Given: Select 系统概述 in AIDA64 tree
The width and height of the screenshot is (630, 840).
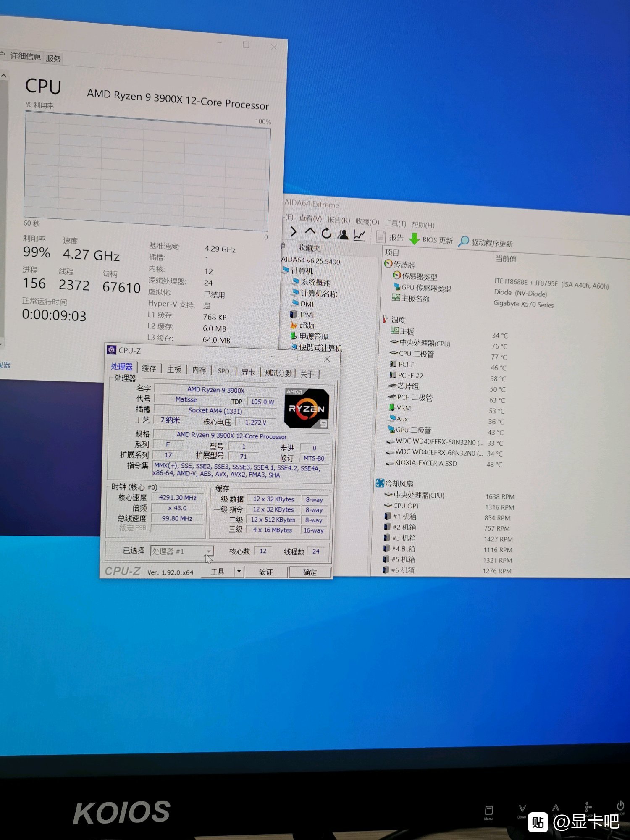Looking at the screenshot, I should click(x=311, y=282).
